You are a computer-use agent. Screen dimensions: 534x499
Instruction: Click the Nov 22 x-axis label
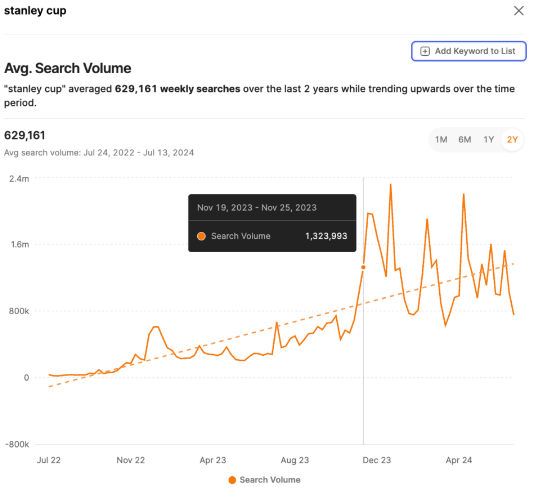pos(131,460)
